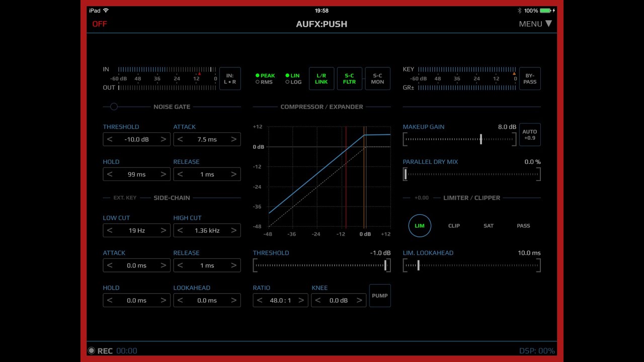Increase the high cut 1.36 kHz value
This screenshot has width=644, height=362.
[x=234, y=230]
